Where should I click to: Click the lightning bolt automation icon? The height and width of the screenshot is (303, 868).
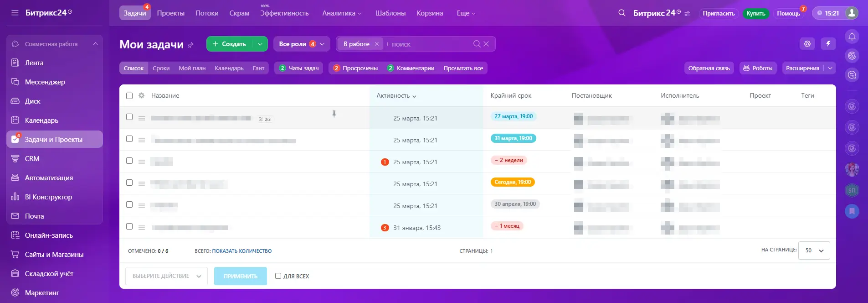(x=828, y=44)
